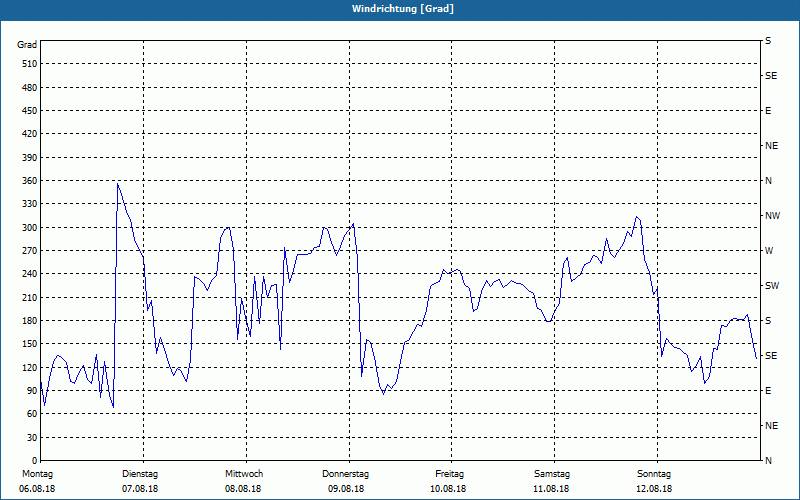Viewport: 800px width, 500px height.
Task: Select the Montag day label
Action: pos(37,474)
